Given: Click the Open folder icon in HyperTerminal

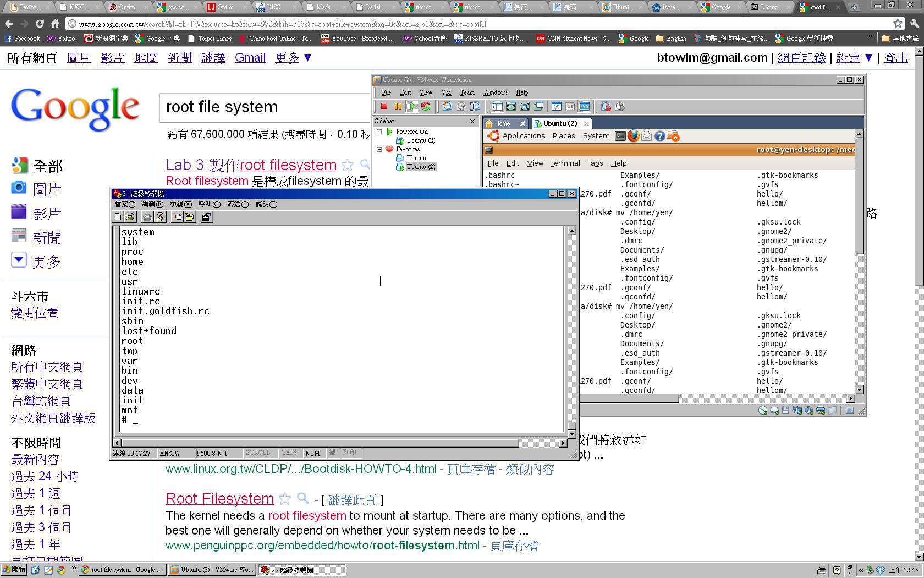Looking at the screenshot, I should tap(130, 217).
